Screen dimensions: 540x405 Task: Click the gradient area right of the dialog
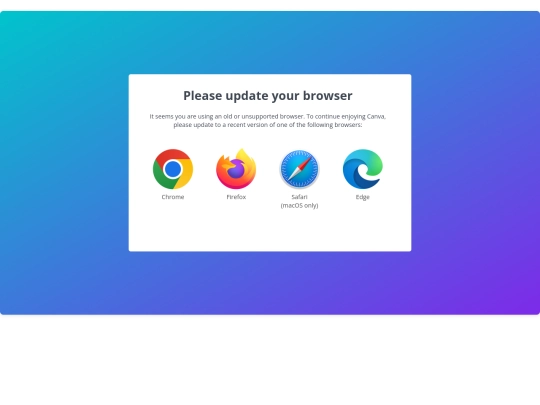pos(475,163)
